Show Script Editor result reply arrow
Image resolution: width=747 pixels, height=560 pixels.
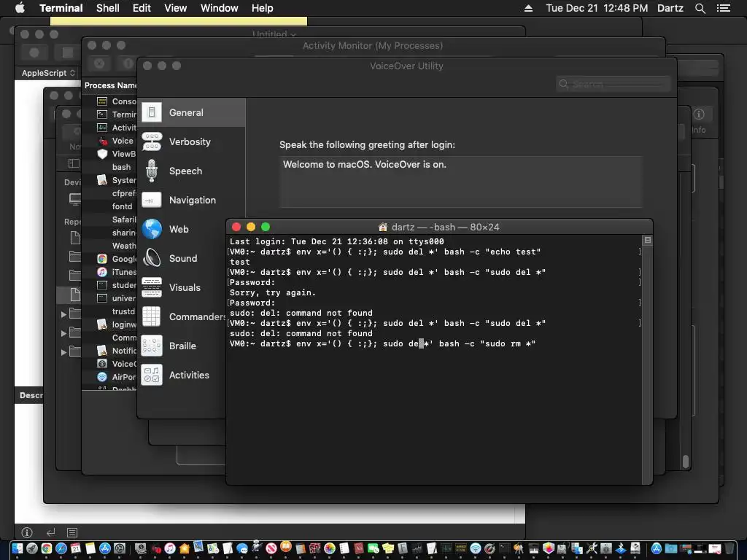click(x=50, y=532)
